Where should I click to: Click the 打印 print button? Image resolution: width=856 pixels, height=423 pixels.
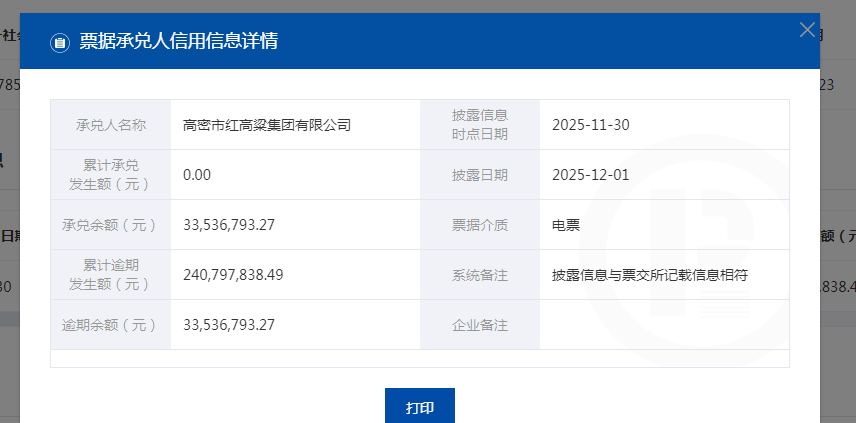point(420,408)
